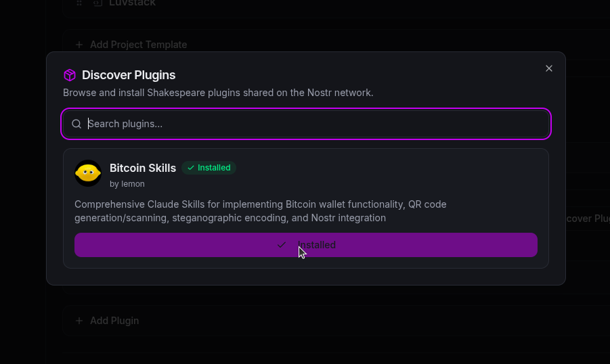Click the plus icon beside Add Plugin

79,321
